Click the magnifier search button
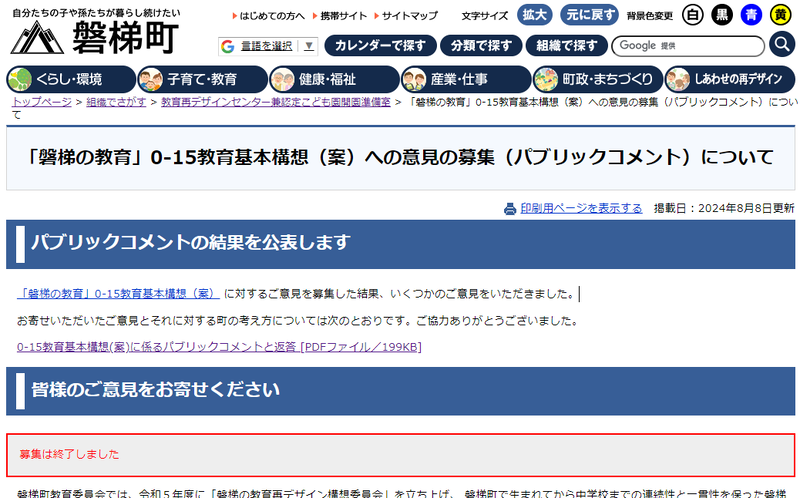Viewport: 800px width, 498px height. pyautogui.click(x=782, y=45)
